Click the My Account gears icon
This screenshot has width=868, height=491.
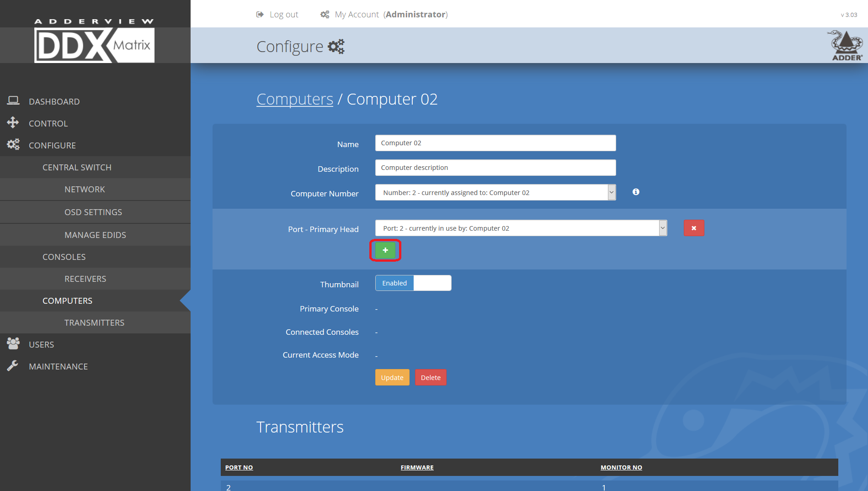pos(325,15)
